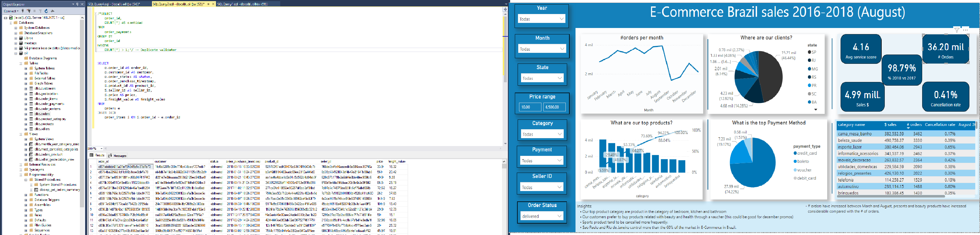Screen dimensions: 980x235
Task: Click the filter icon above the KPI cards
Action: (x=957, y=30)
